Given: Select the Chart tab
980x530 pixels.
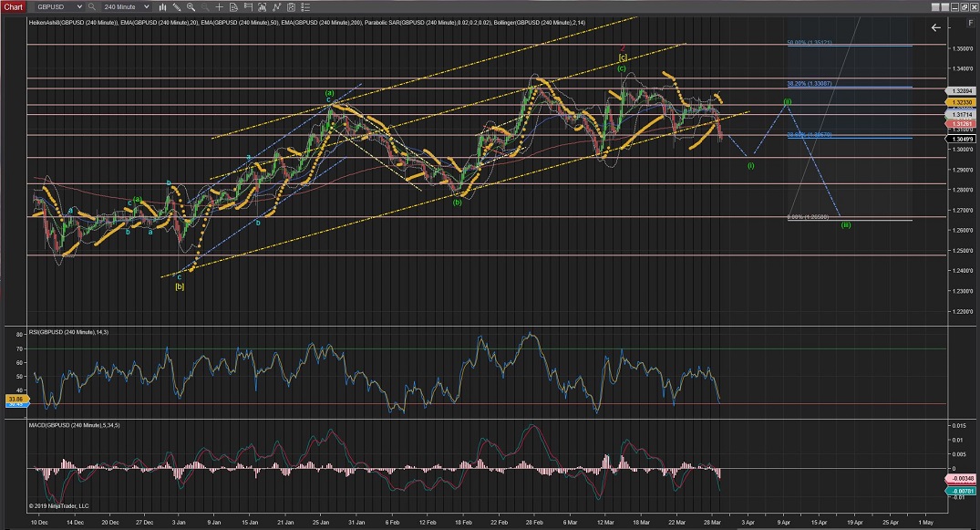Looking at the screenshot, I should pos(13,7).
